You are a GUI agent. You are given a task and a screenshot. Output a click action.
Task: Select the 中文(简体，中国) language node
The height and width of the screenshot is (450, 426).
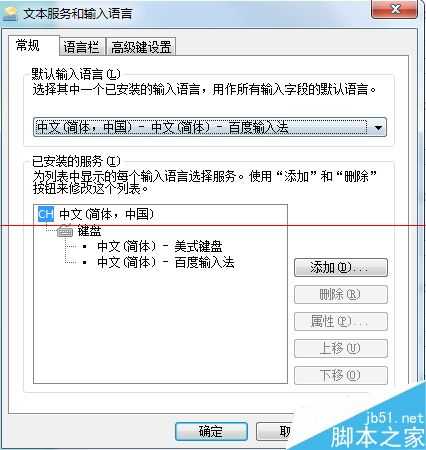tap(107, 214)
